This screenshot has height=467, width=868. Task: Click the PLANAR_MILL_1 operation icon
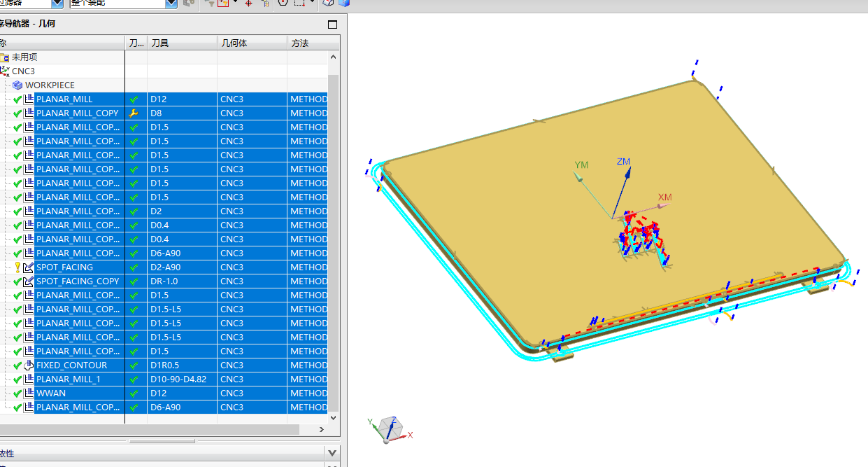(x=29, y=379)
